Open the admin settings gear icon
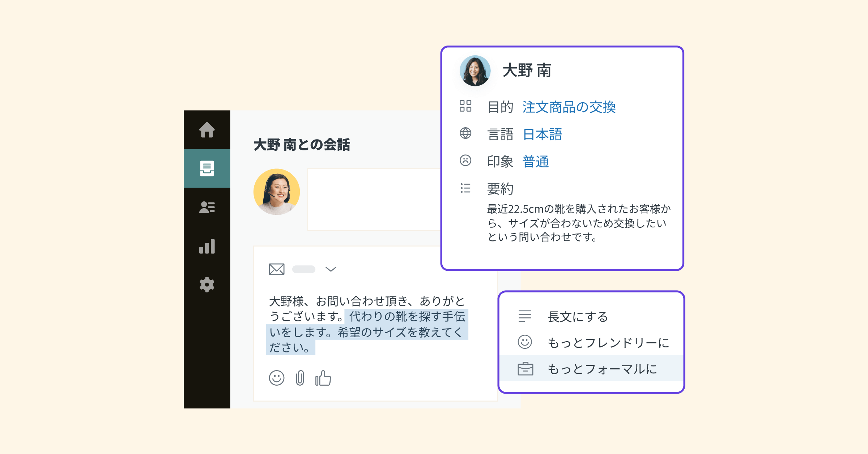Image resolution: width=868 pixels, height=454 pixels. (x=207, y=284)
